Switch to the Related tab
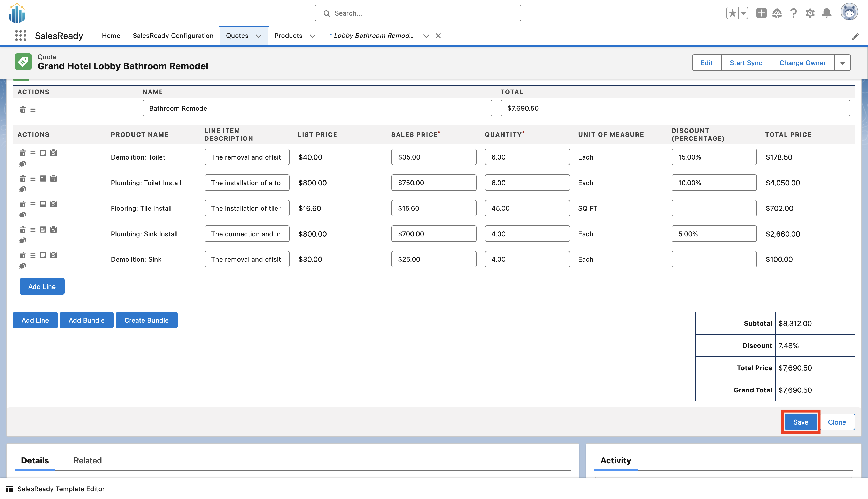 click(88, 460)
